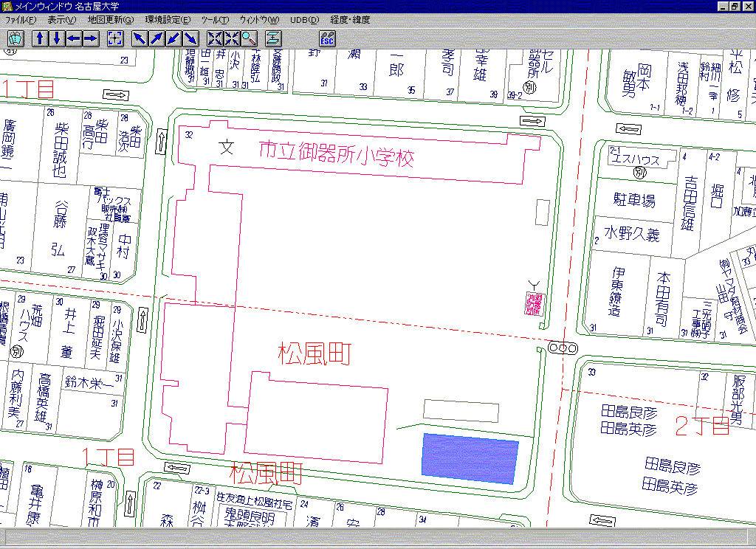Click the zoom out expanding arrows icon

click(215, 38)
